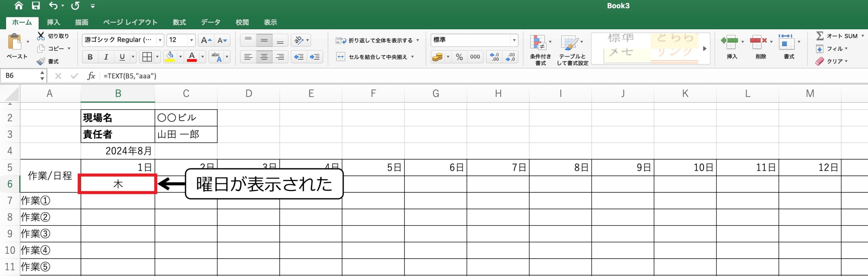
Task: Open the ページ レイアウト tab
Action: point(130,22)
